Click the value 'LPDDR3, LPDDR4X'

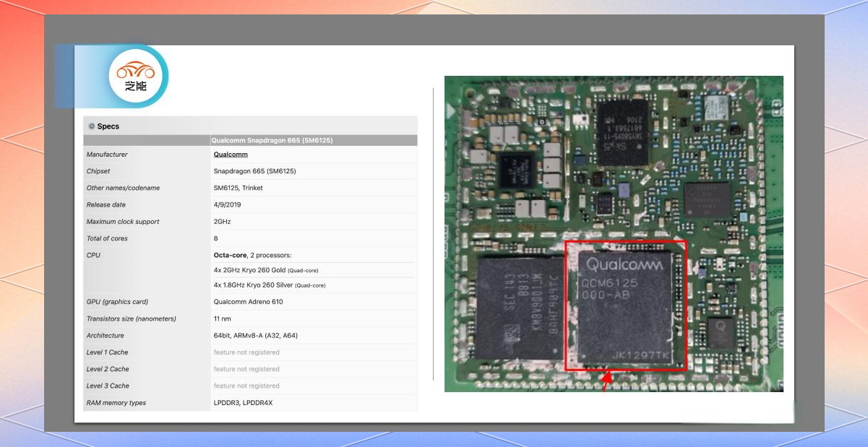coord(244,403)
